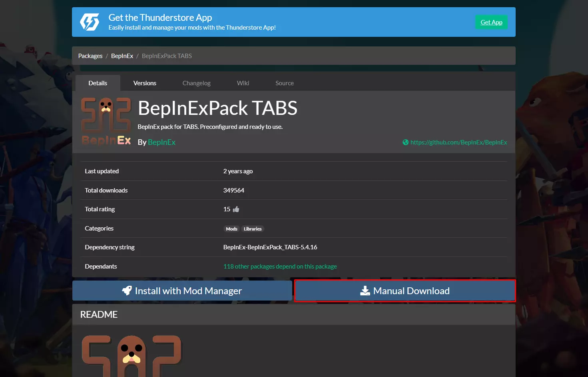Viewport: 588px width, 377px height.
Task: Click the "Total downloads" row label
Action: 106,191
